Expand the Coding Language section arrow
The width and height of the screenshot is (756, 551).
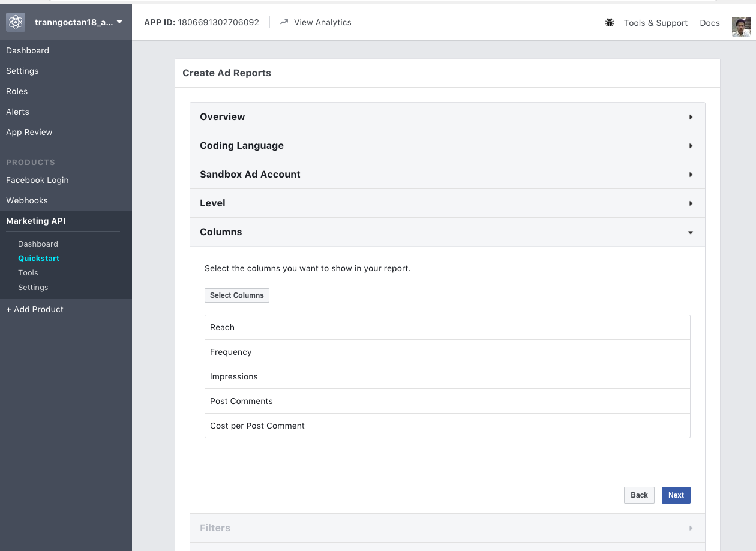(691, 146)
